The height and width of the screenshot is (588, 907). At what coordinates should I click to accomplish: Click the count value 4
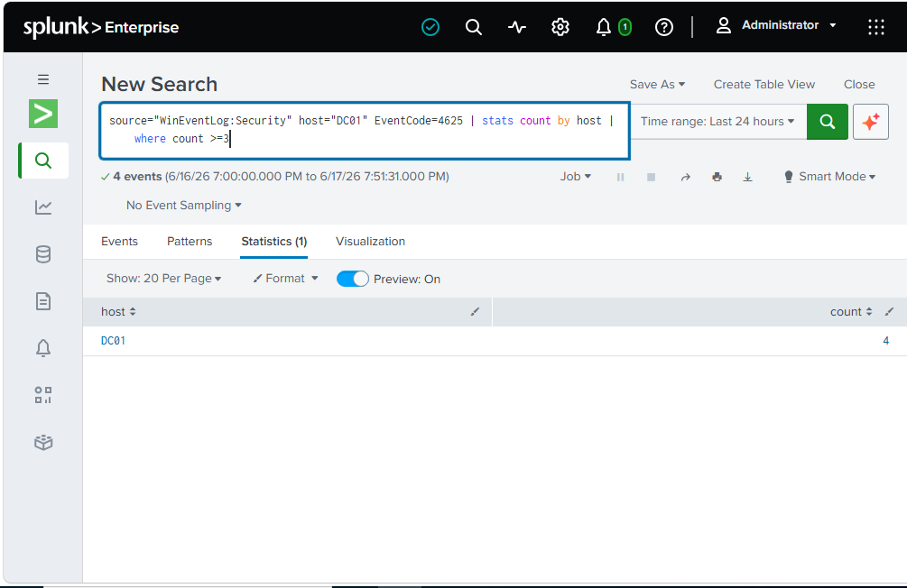pos(885,341)
